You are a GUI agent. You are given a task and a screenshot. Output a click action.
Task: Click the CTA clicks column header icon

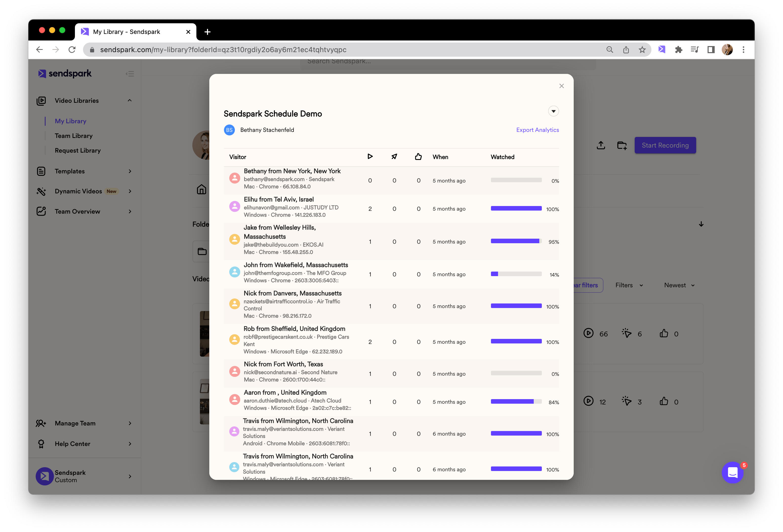pos(394,156)
